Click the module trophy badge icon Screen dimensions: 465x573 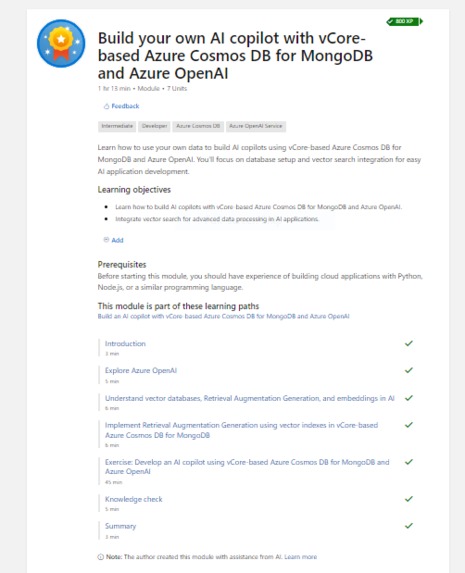coord(61,43)
